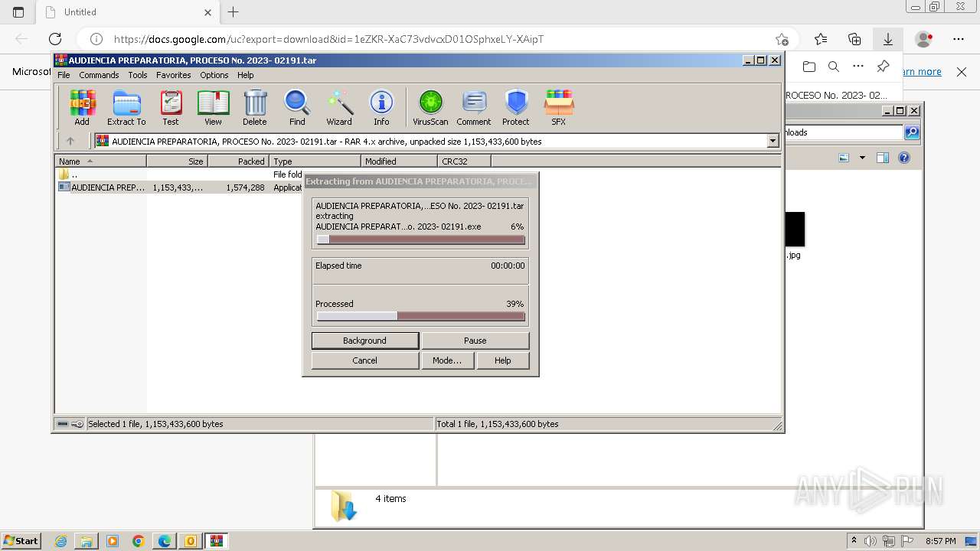The image size is (980, 551).
Task: Sort by Size column header
Action: (177, 161)
